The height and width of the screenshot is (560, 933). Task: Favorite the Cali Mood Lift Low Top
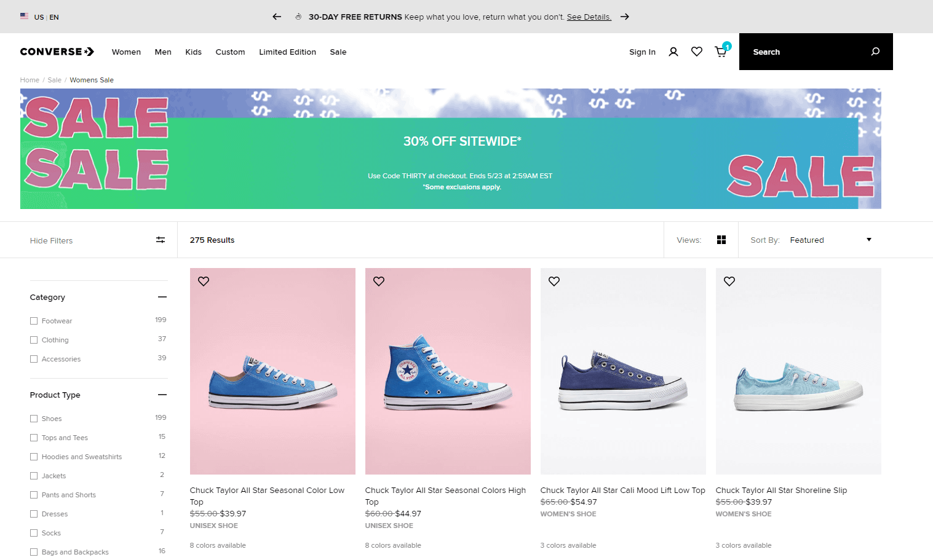[554, 281]
